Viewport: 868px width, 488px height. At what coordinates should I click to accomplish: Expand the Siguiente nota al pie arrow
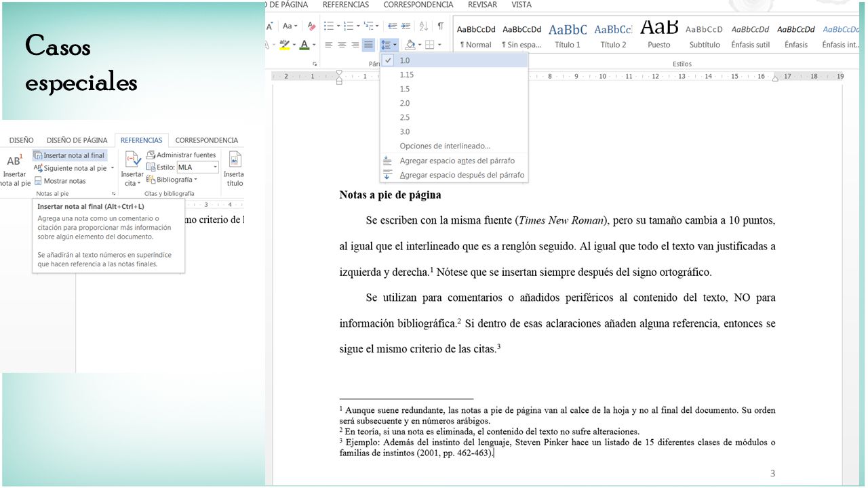(x=113, y=168)
